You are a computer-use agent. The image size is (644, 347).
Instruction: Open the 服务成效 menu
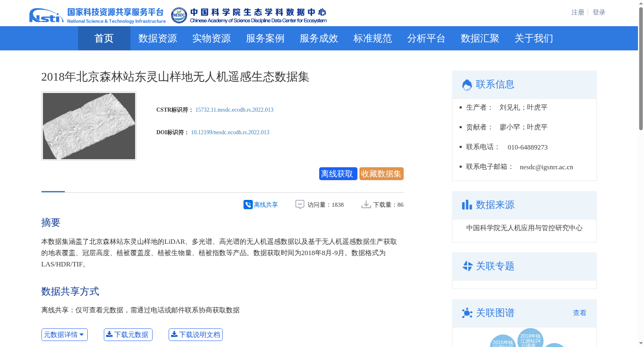pyautogui.click(x=319, y=38)
